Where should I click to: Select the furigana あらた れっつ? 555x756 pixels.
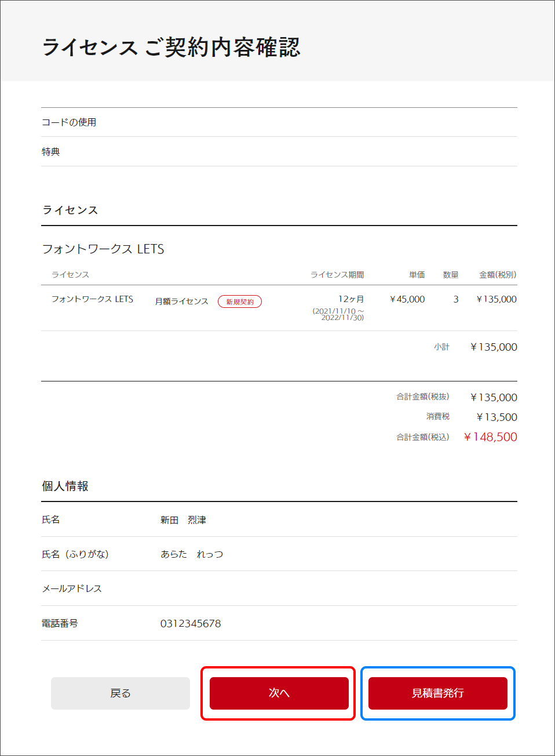click(x=192, y=554)
